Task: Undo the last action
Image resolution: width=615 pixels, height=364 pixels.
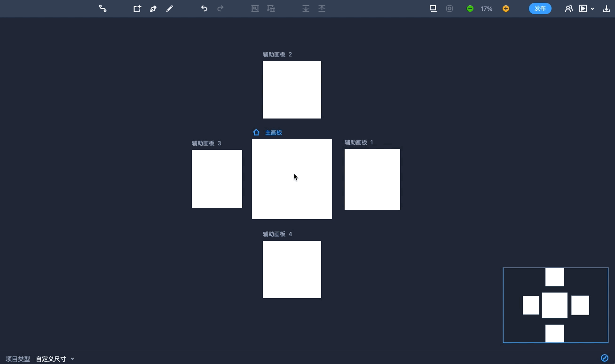Action: (x=204, y=8)
